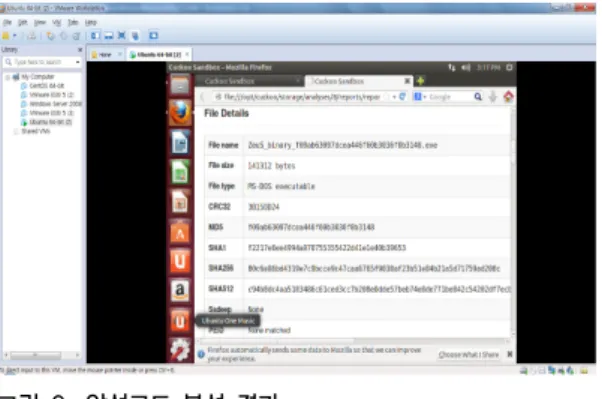Image resolution: width=602 pixels, height=399 pixels.
Task: Open the library search filter dropdown
Action: click(78, 62)
